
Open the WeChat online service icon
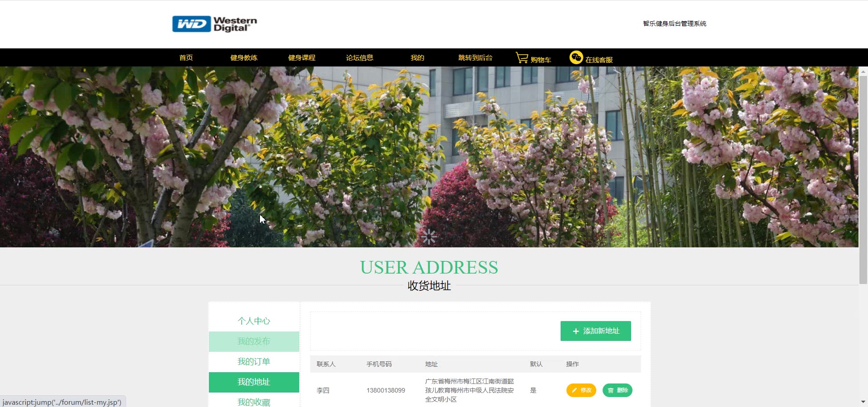pyautogui.click(x=576, y=57)
